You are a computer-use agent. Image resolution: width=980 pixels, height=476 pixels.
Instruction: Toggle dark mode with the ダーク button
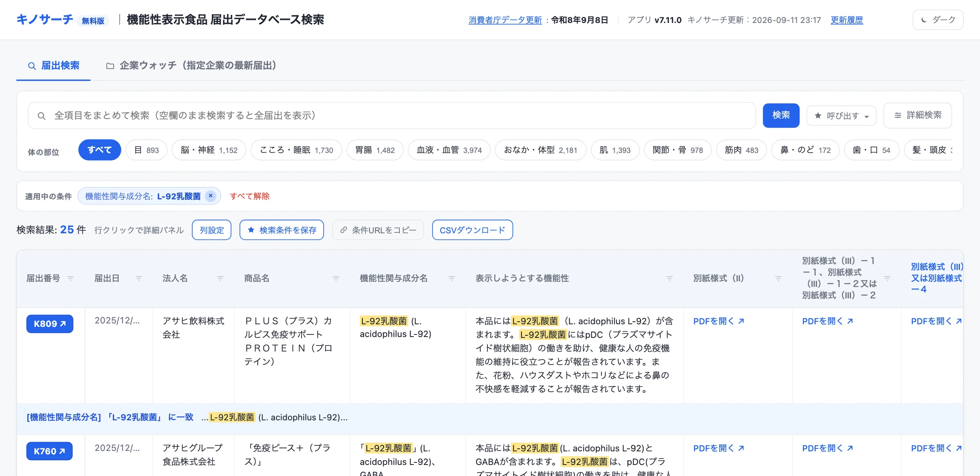click(938, 20)
